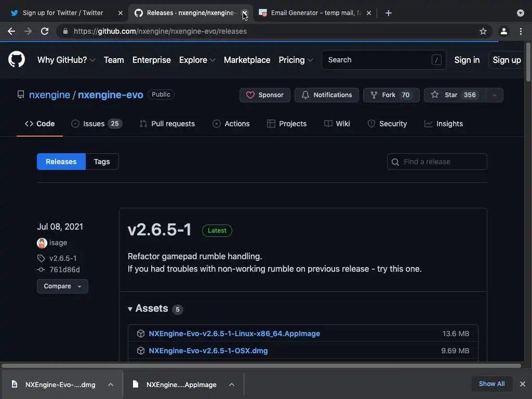Viewport: 532px width, 399px height.
Task: Click the browser address bar URL
Action: tap(160, 31)
